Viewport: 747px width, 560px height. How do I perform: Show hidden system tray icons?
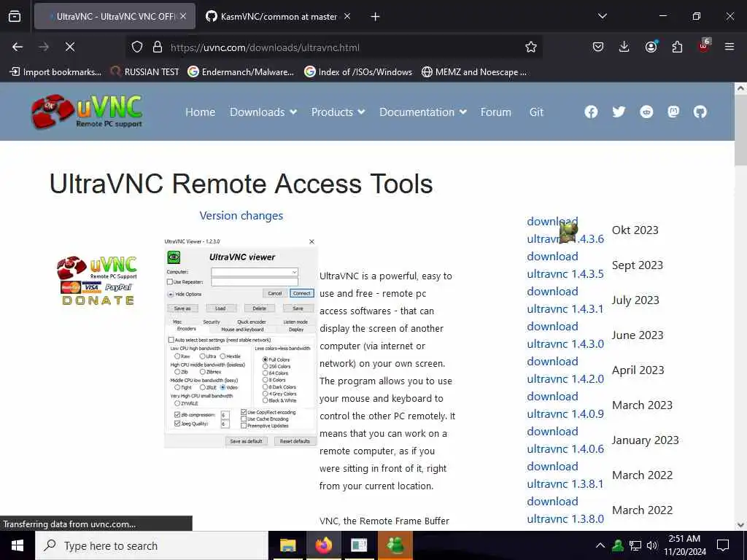[x=600, y=545]
